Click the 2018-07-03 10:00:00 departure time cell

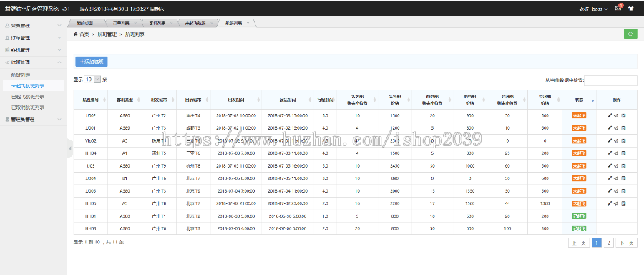[x=236, y=115]
